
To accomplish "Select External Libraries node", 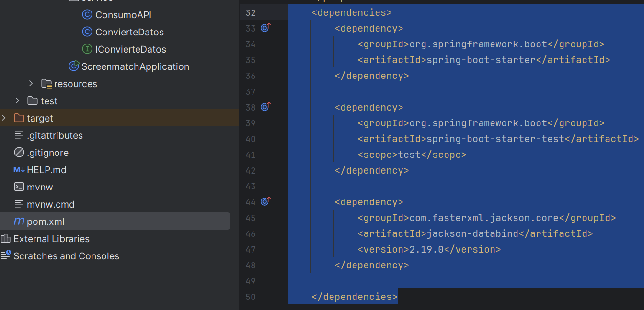I will pos(51,239).
